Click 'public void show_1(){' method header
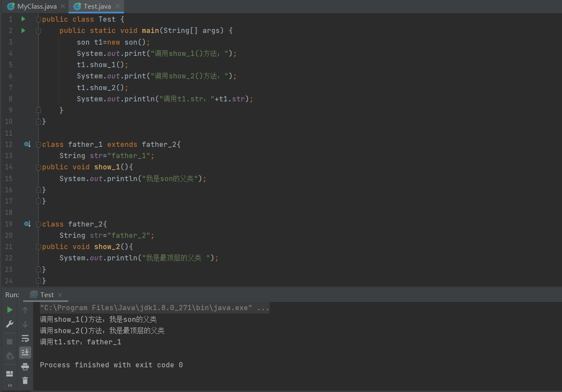The image size is (562, 392). tap(88, 167)
